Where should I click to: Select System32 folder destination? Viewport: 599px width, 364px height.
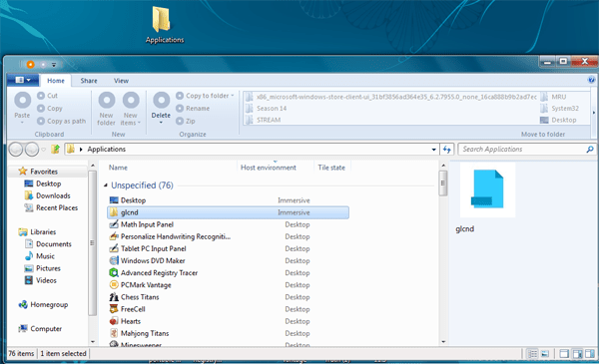[560, 109]
